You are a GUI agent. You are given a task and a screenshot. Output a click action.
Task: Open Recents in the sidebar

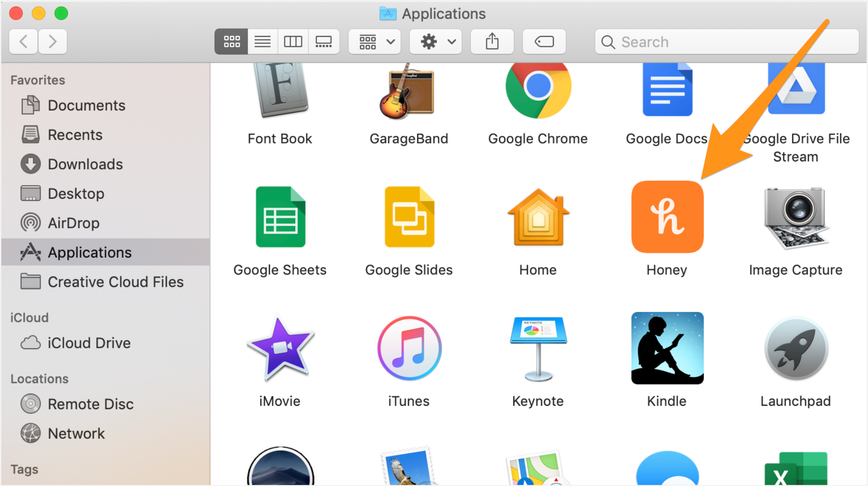106,135
